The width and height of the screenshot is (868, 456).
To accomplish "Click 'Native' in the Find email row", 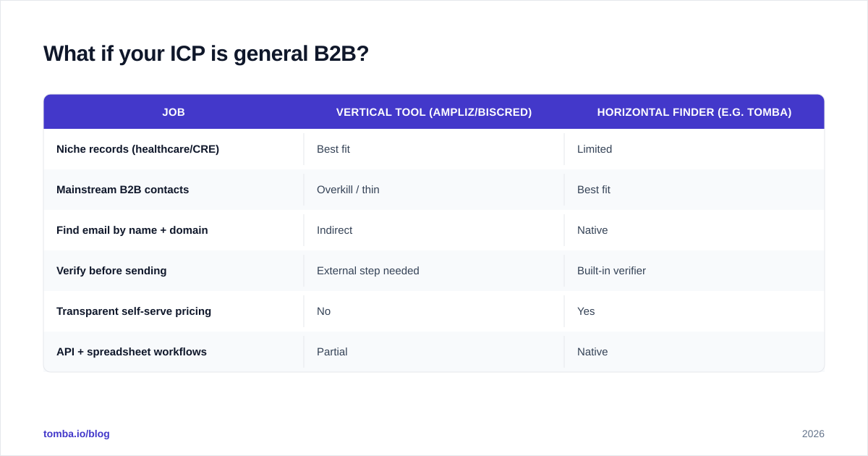I will coord(592,230).
